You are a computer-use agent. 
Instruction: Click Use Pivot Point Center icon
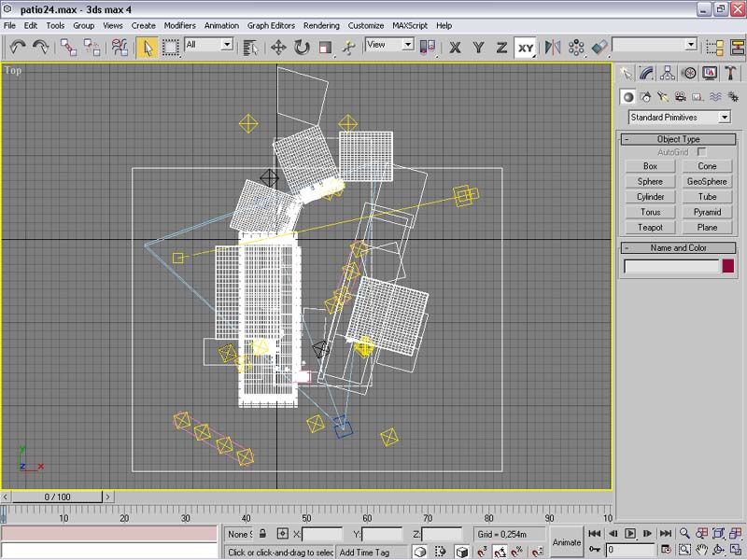pyautogui.click(x=428, y=48)
